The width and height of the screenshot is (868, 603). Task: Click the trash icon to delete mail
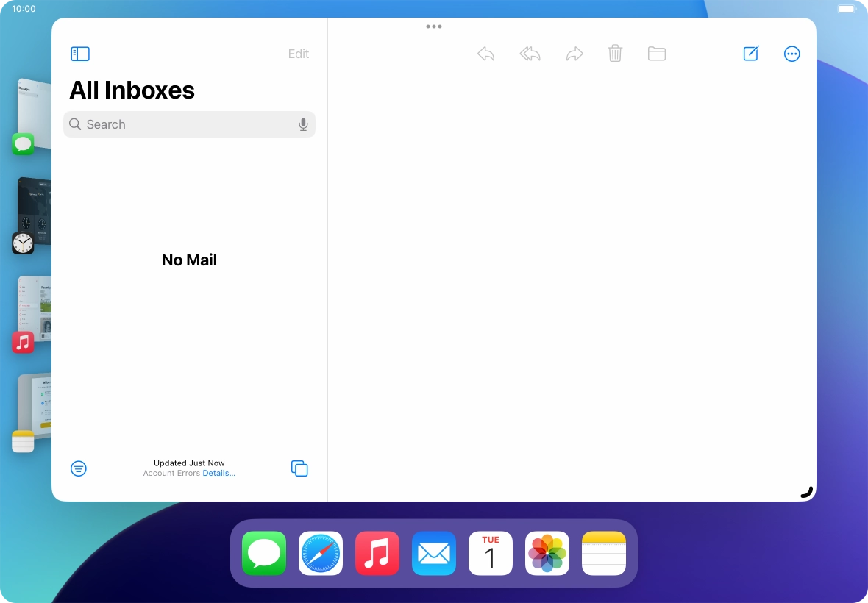pyautogui.click(x=615, y=53)
